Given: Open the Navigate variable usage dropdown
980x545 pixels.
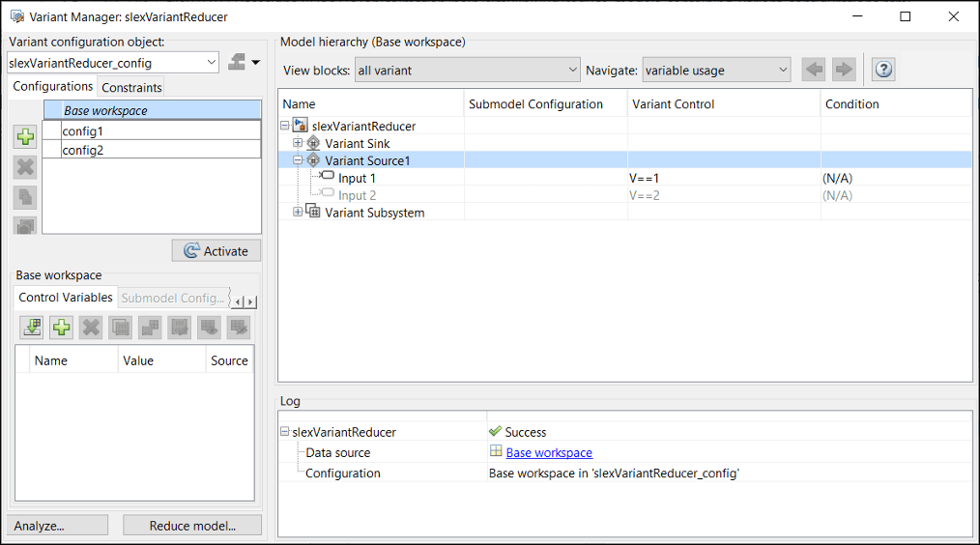Looking at the screenshot, I should [x=783, y=70].
